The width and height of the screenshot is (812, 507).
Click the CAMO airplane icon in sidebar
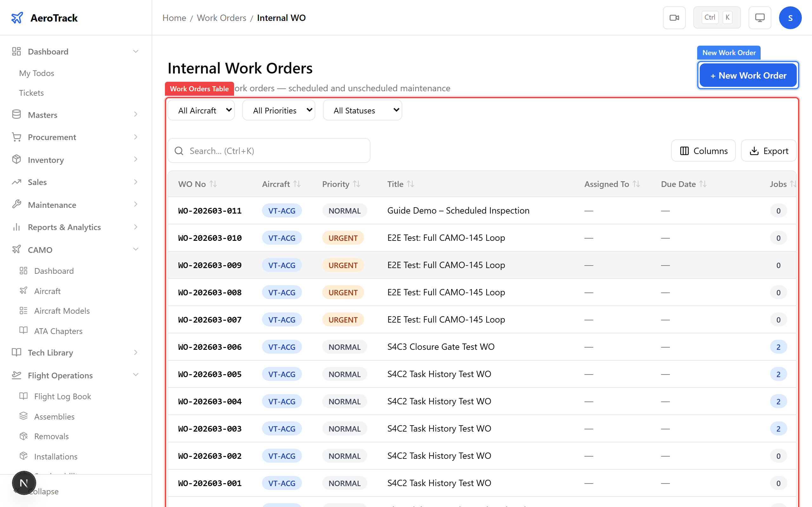(17, 249)
